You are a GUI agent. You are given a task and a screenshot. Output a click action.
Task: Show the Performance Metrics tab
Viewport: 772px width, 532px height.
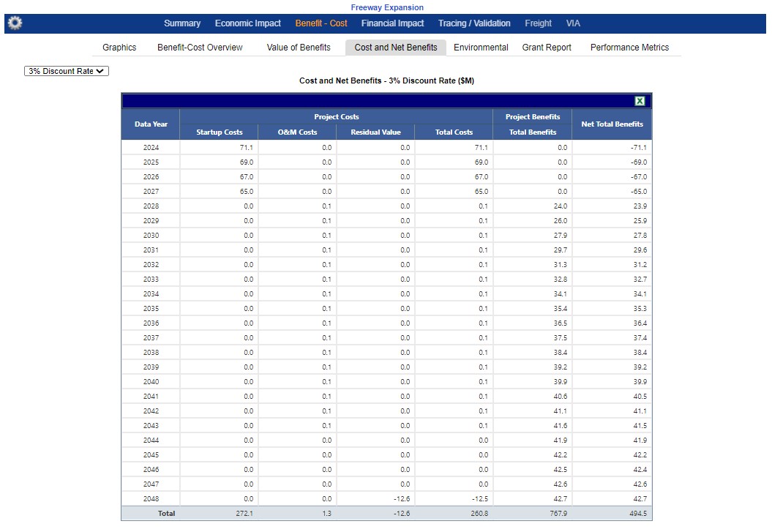[629, 48]
